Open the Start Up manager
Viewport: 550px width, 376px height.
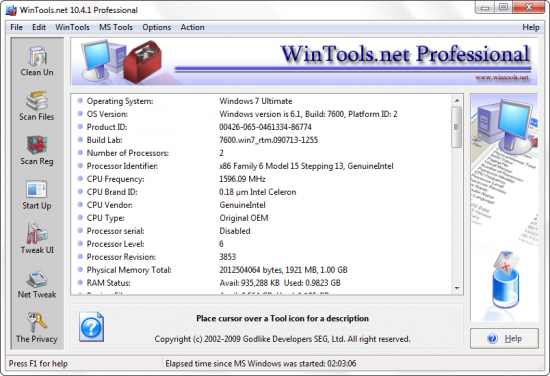[x=37, y=195]
